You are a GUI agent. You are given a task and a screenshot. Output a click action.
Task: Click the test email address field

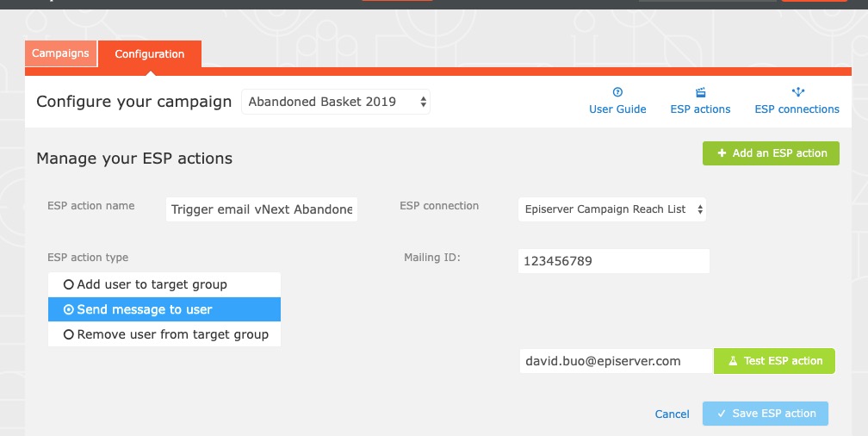616,361
